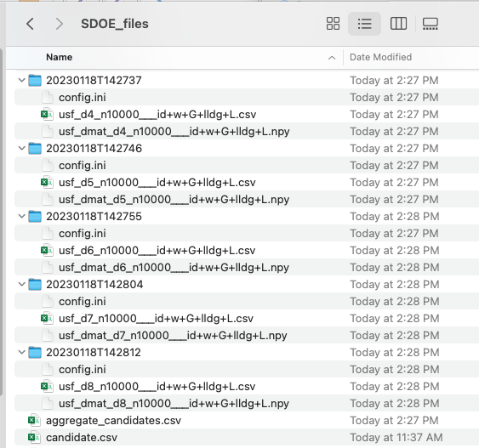Collapse folder 20230118T142746
Viewport: 479px width, 448px height.
pos(21,148)
